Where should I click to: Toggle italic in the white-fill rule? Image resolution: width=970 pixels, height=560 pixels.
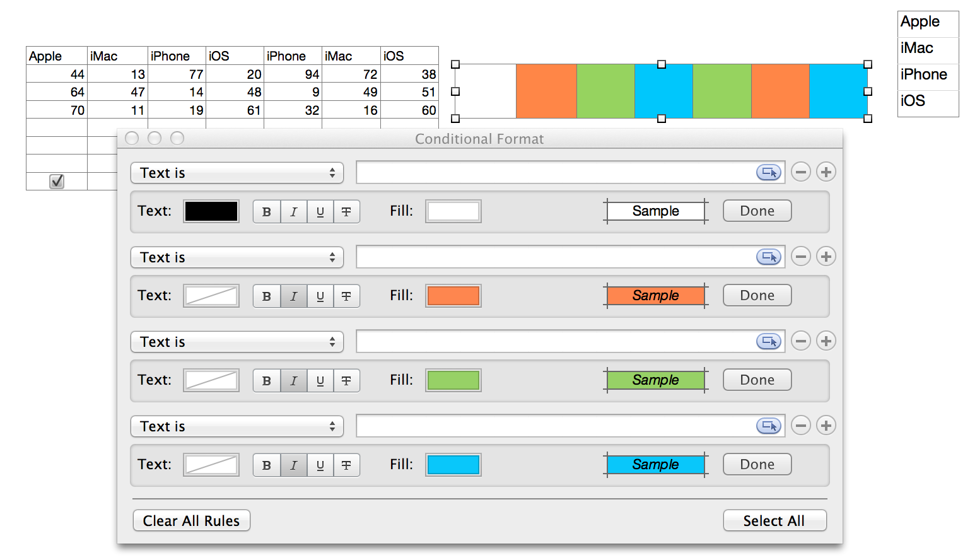point(293,212)
